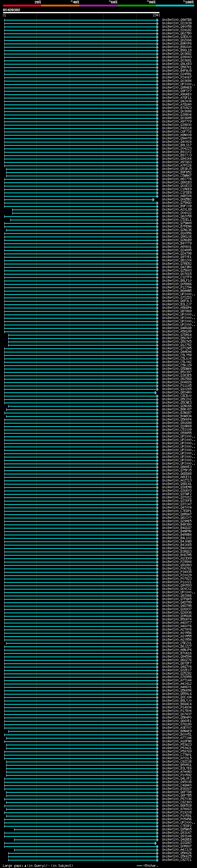Click hit label UniRef100_Q6Z7B0
The height and width of the screenshot is (868, 197).
[177, 33]
